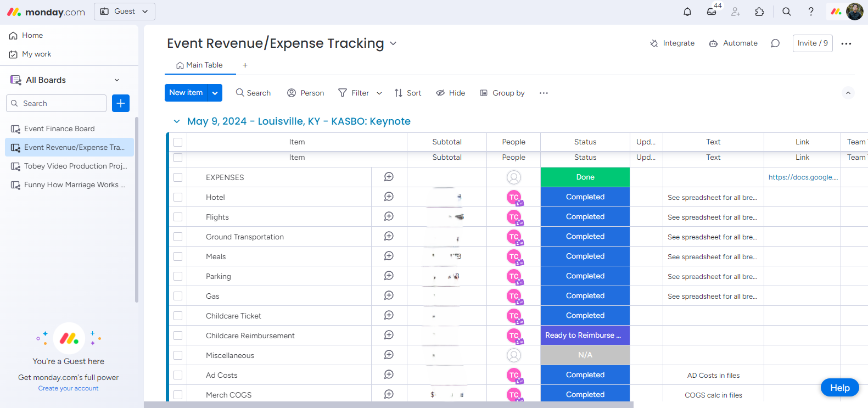Screen dimensions: 868x408
Task: Open the Guest workspace dropdown
Action: [125, 12]
